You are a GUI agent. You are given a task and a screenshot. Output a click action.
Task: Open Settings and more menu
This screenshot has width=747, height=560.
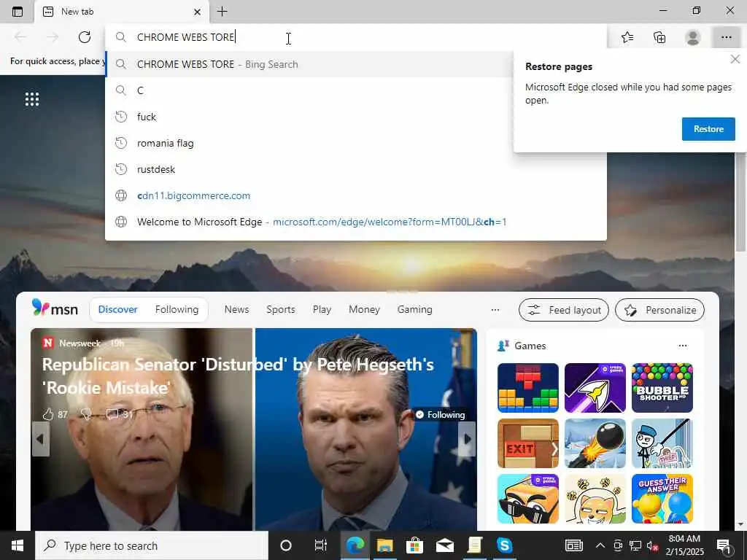click(726, 37)
